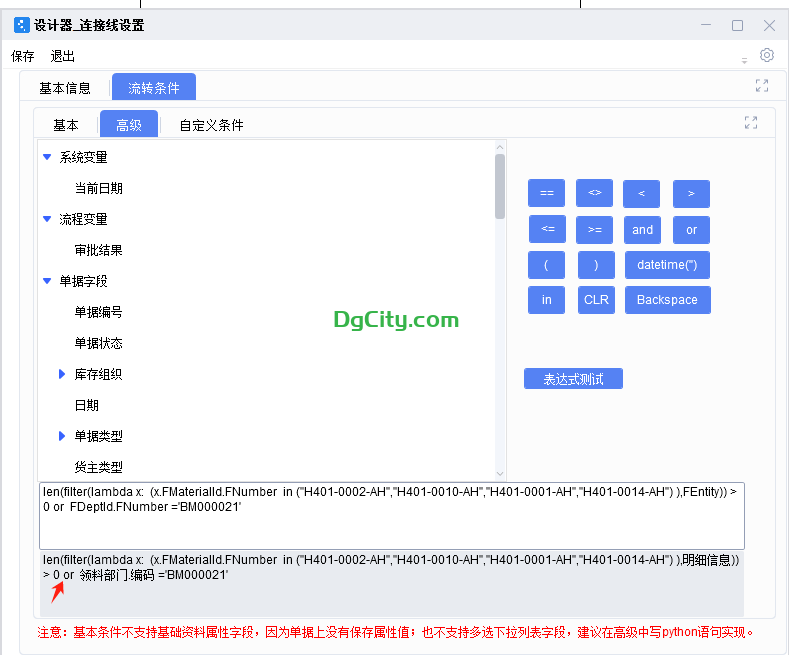Select 单据状态 field
This screenshot has height=655, width=789.
click(99, 343)
